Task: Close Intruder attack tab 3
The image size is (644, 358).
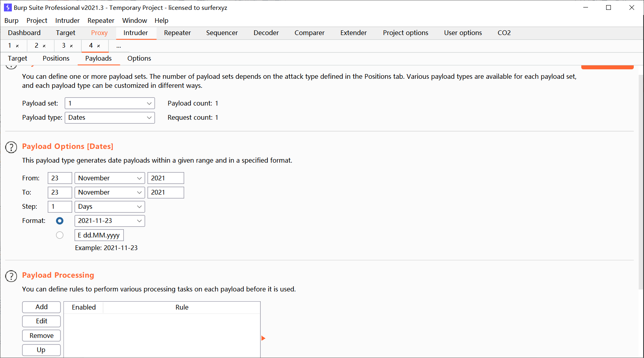Action: coord(71,46)
